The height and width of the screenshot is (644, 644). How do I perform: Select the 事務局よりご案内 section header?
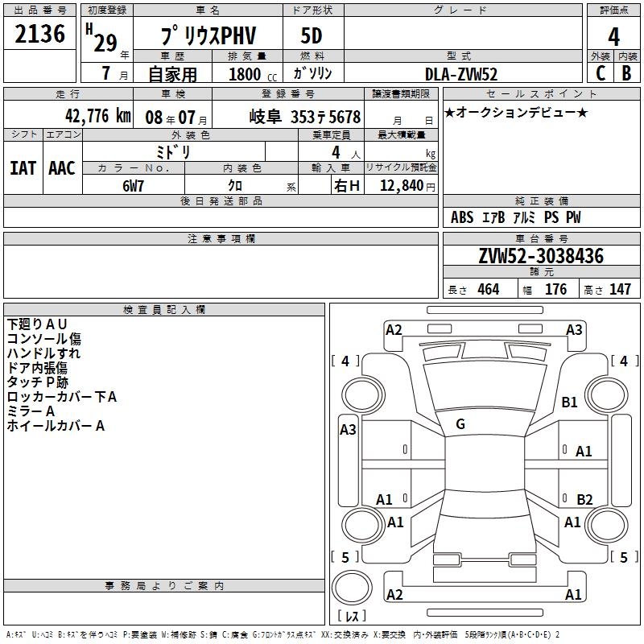164,586
